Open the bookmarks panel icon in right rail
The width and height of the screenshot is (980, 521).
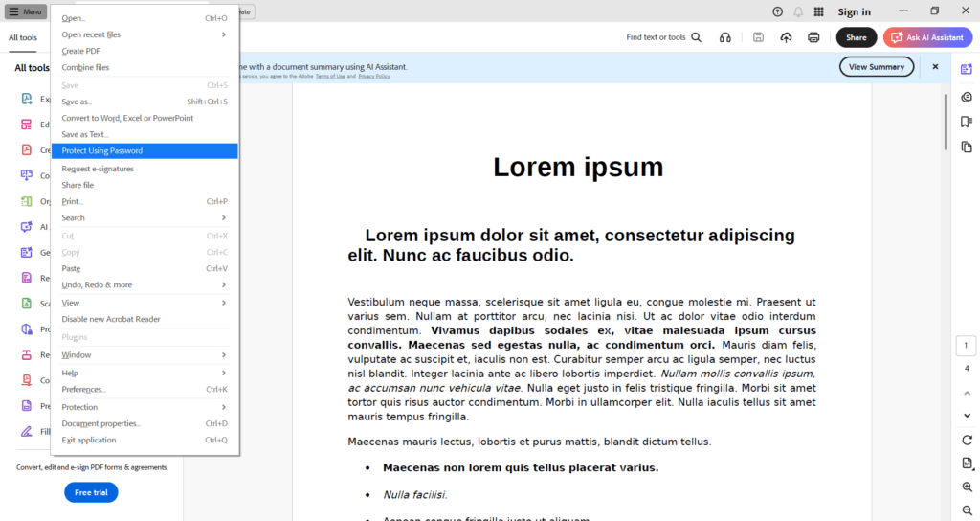tap(967, 122)
